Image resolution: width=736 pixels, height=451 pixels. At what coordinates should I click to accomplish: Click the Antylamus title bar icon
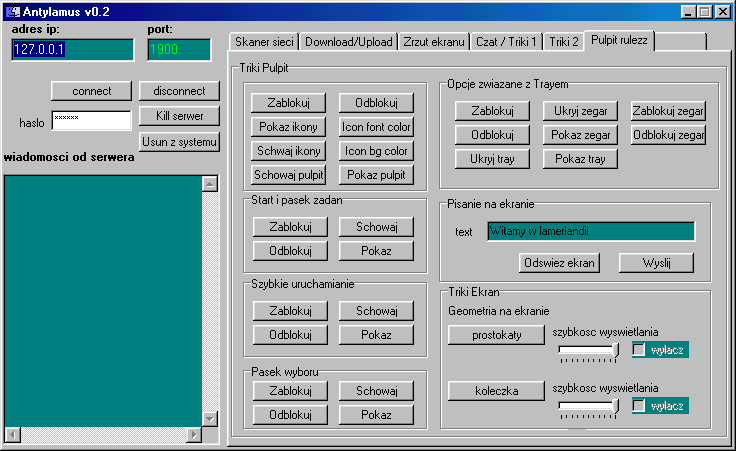12,11
